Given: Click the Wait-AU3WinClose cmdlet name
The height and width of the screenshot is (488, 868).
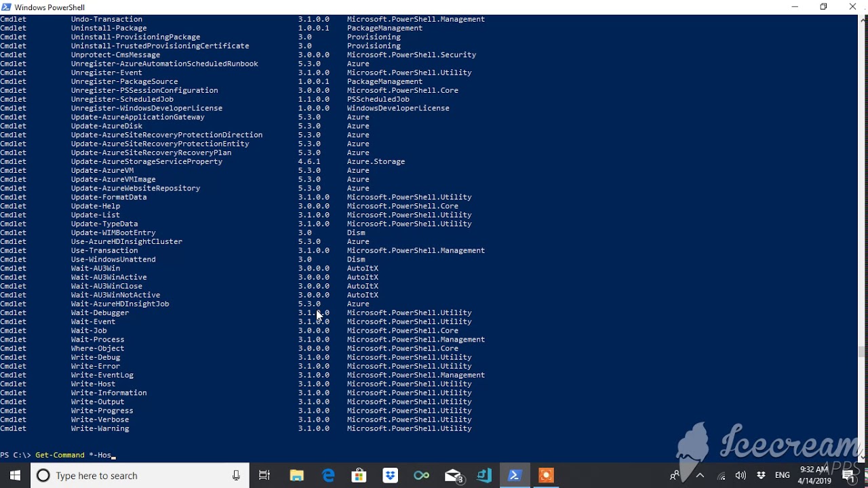Looking at the screenshot, I should (x=106, y=286).
